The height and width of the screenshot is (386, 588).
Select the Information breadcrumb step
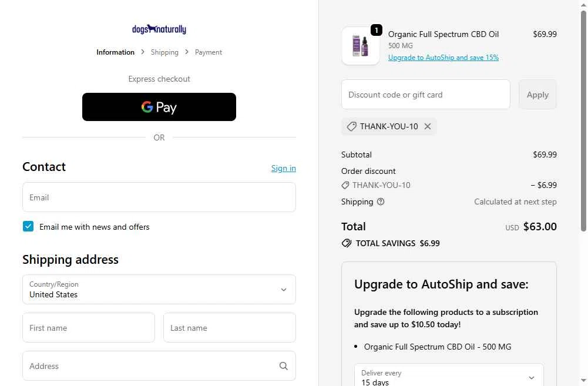pos(116,52)
